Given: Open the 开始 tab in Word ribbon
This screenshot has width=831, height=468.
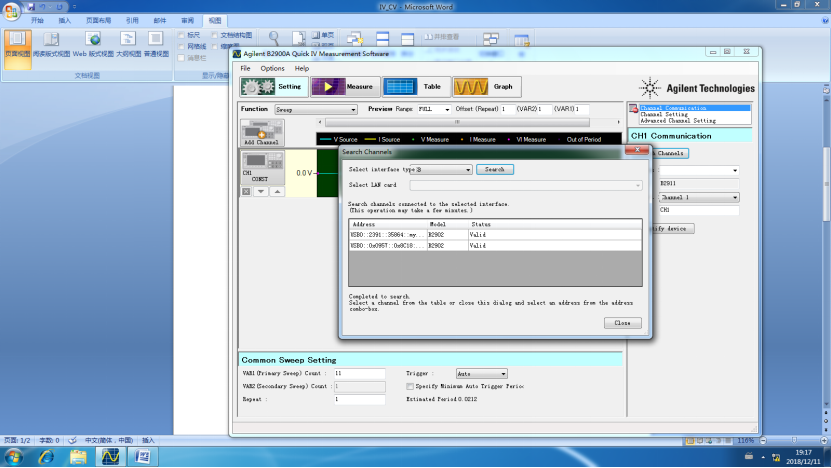Looking at the screenshot, I should click(37, 21).
